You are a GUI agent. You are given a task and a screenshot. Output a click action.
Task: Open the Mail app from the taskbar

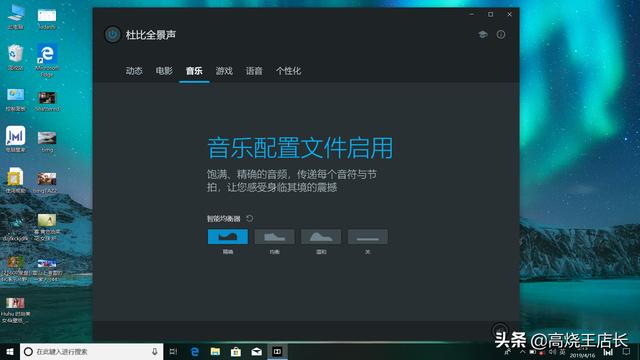point(257,351)
